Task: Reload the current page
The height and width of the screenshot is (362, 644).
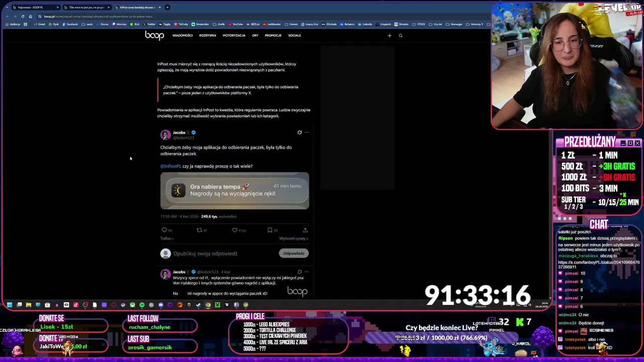Action: (23, 17)
